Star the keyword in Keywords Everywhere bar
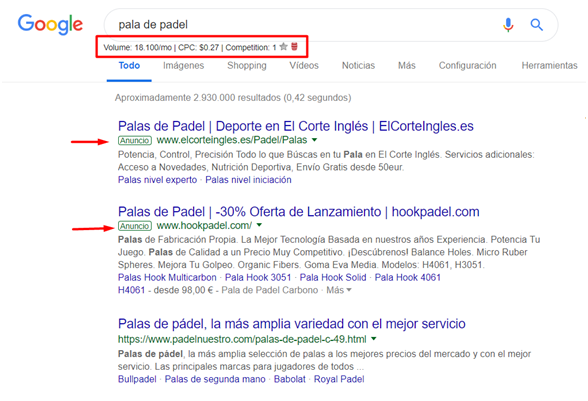The image size is (588, 401). coord(284,47)
